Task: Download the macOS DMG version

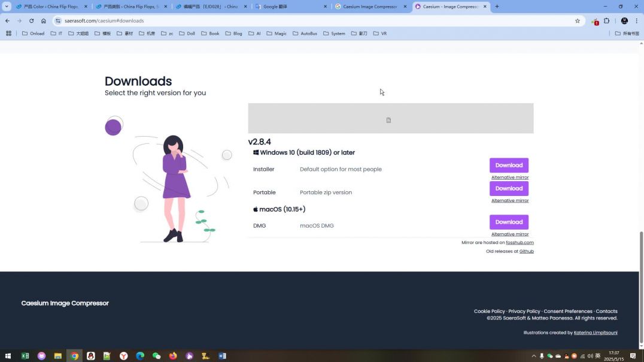Action: (509, 222)
